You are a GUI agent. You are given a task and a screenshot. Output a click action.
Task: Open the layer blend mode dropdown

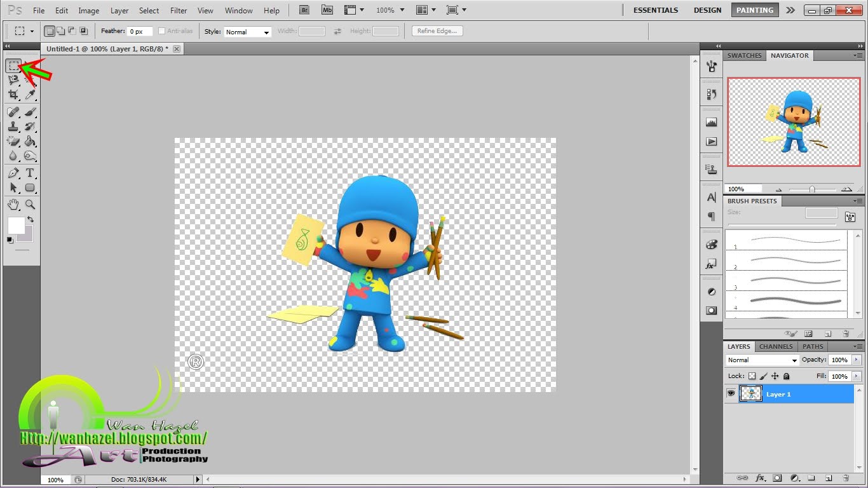762,360
